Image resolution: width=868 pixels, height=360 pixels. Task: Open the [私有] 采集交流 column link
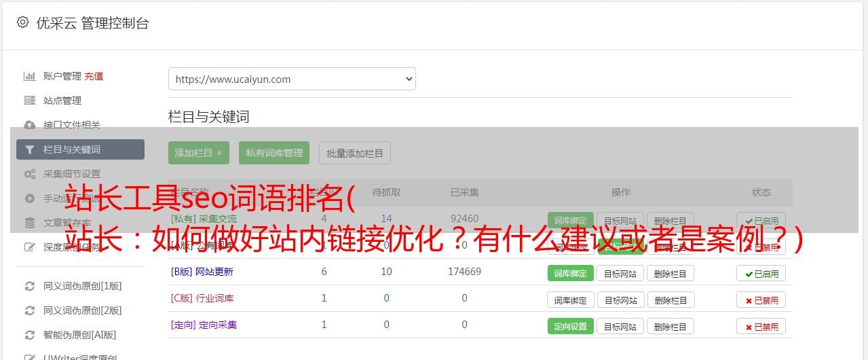204,219
